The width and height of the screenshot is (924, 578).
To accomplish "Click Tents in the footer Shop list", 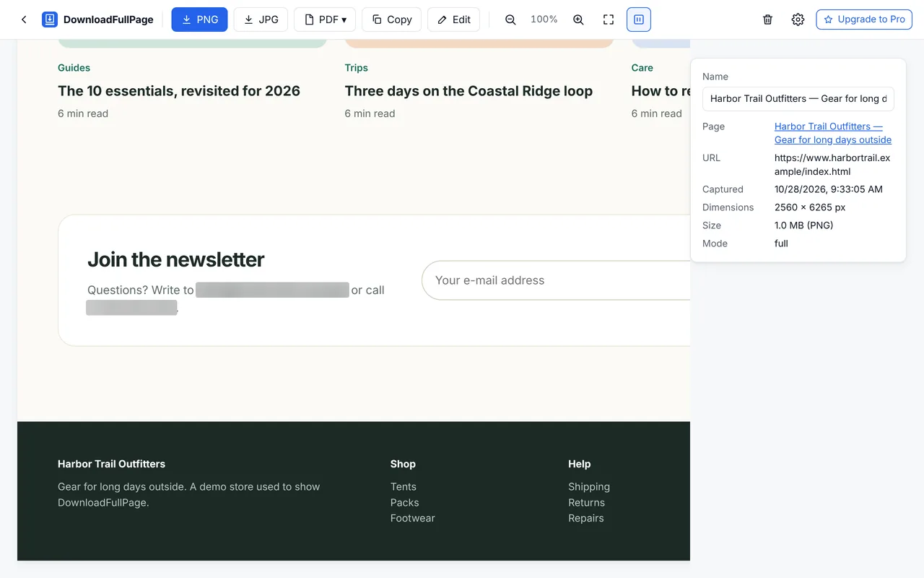I will click(x=404, y=487).
